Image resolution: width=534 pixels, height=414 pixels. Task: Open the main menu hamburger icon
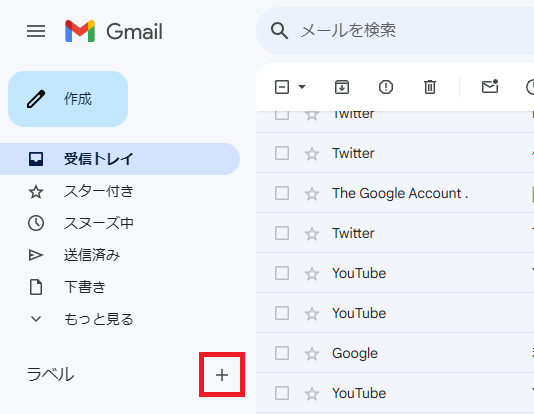(x=36, y=31)
